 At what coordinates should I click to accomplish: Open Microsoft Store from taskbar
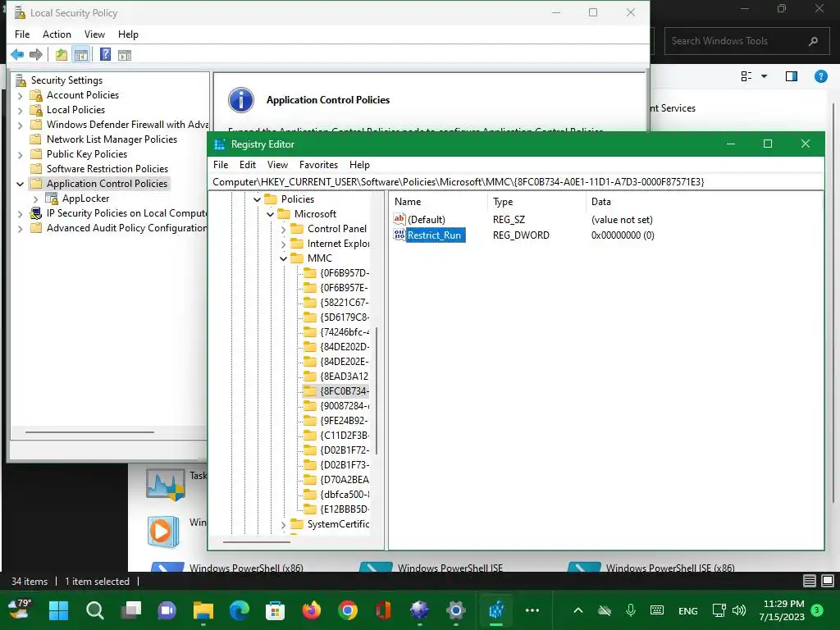pos(276,610)
